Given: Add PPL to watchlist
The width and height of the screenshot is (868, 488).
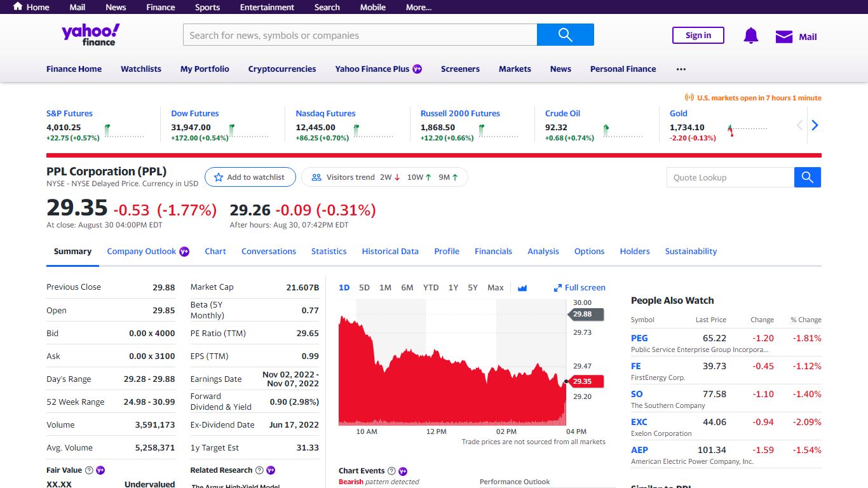Looking at the screenshot, I should click(250, 177).
